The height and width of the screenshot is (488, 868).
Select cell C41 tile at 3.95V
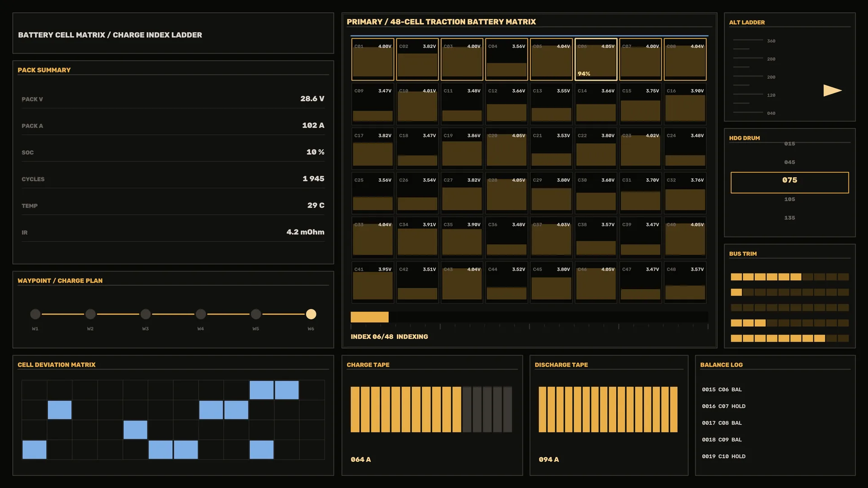coord(373,282)
